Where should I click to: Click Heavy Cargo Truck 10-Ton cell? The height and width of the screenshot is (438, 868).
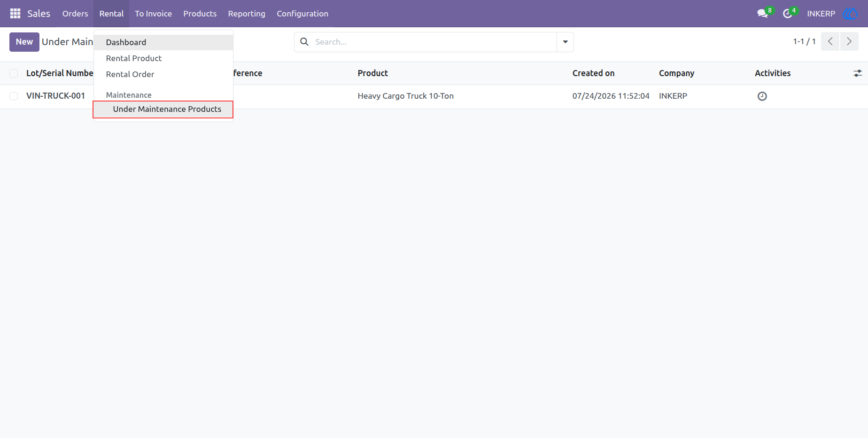[x=405, y=96]
